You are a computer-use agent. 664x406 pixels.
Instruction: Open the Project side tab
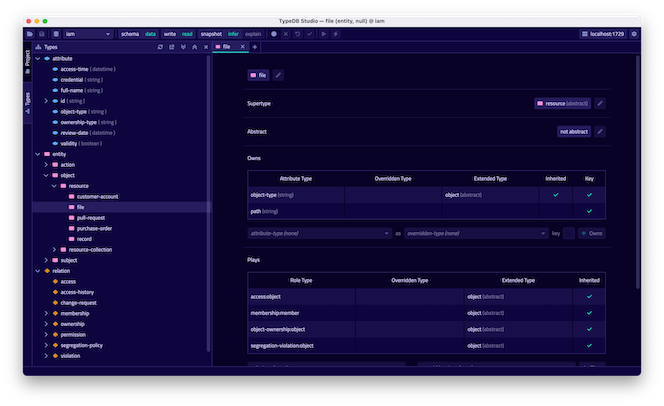pos(28,61)
